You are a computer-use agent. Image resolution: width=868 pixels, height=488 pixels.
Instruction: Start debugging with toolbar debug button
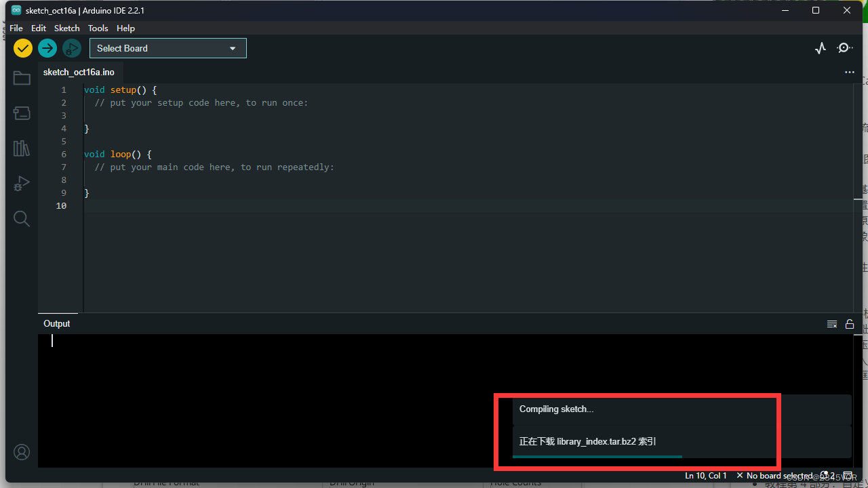pyautogui.click(x=71, y=48)
